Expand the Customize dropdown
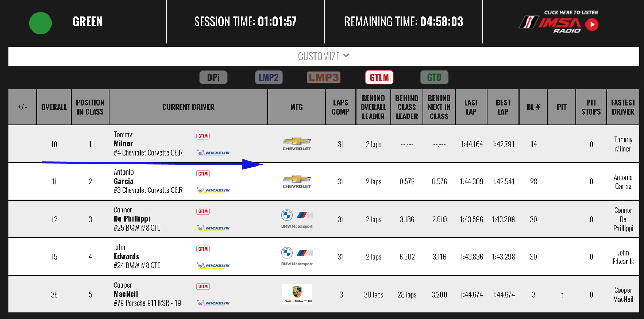This screenshot has width=644, height=319. tap(319, 56)
